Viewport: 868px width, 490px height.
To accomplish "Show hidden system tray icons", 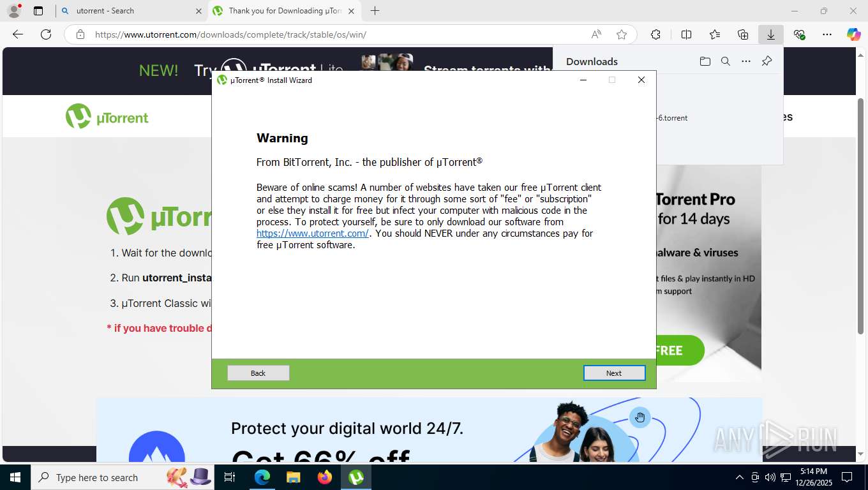I will coord(740,477).
